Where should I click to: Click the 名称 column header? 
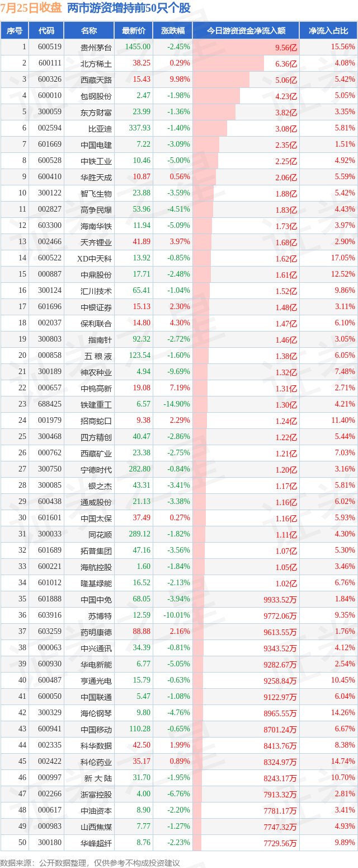(89, 31)
